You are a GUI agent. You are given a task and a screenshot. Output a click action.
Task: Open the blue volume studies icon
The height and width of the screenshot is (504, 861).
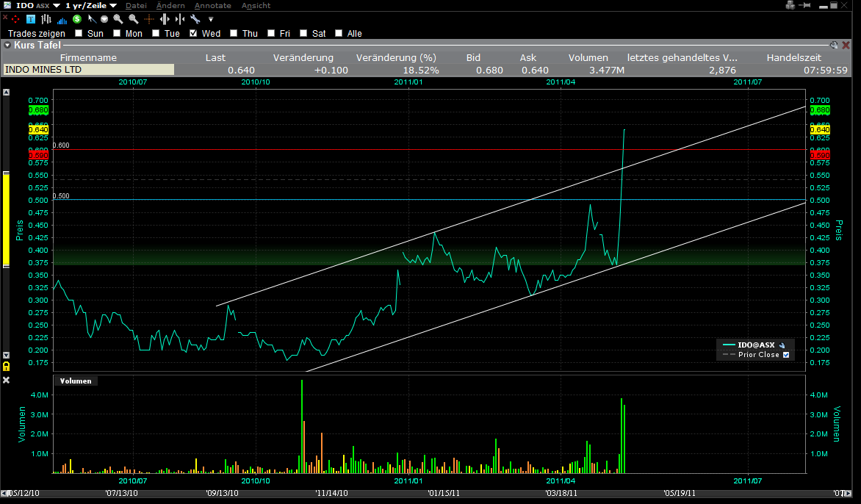[62, 20]
